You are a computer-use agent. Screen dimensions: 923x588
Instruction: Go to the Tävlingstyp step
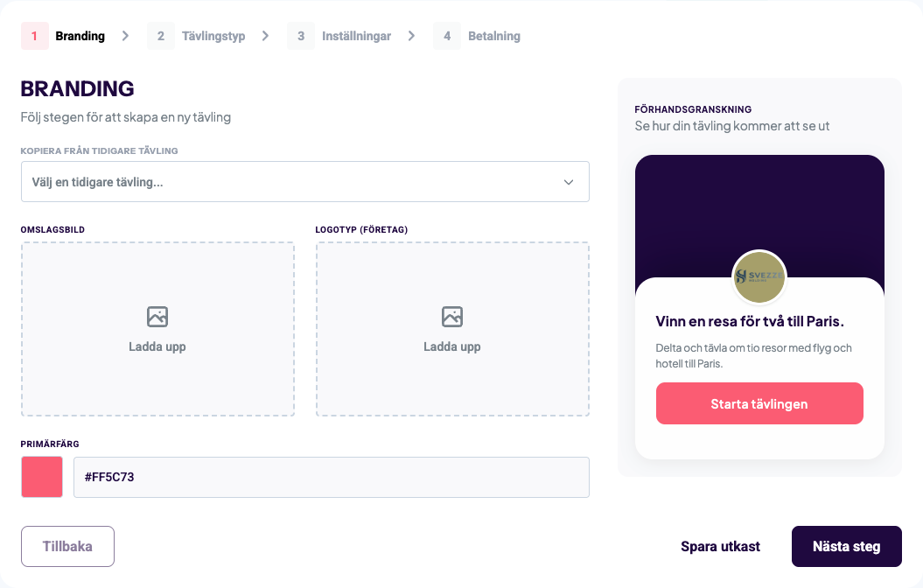tap(213, 36)
